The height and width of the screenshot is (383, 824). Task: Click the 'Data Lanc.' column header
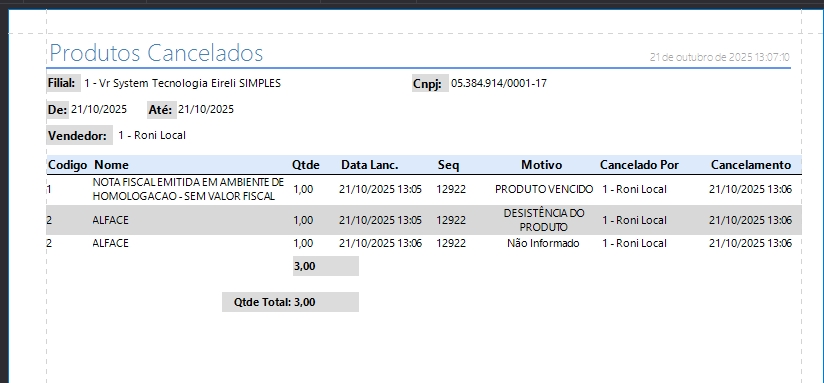pyautogui.click(x=370, y=165)
